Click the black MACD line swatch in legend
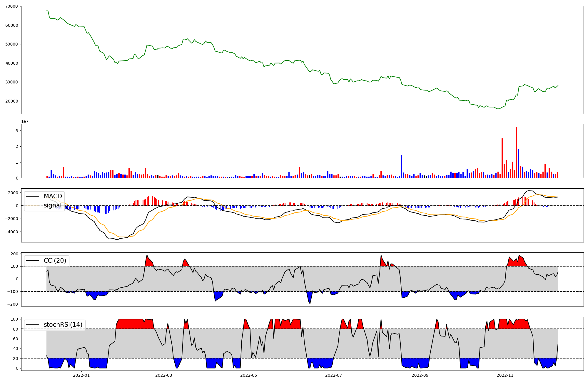The image size is (588, 382). 33,196
